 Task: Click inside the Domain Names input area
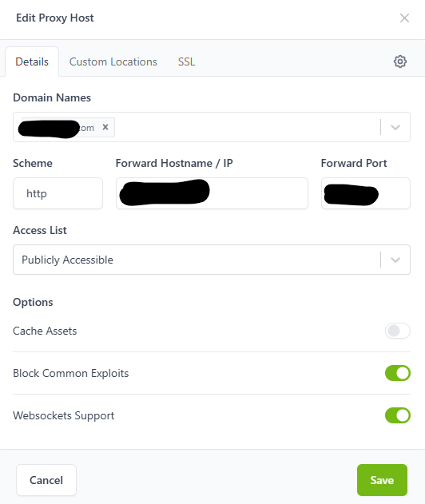[244, 127]
